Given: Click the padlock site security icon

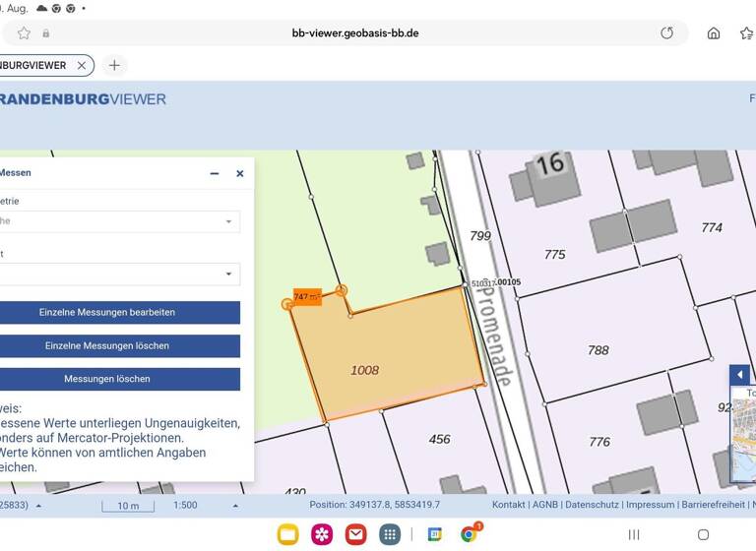Looking at the screenshot, I should 46,33.
